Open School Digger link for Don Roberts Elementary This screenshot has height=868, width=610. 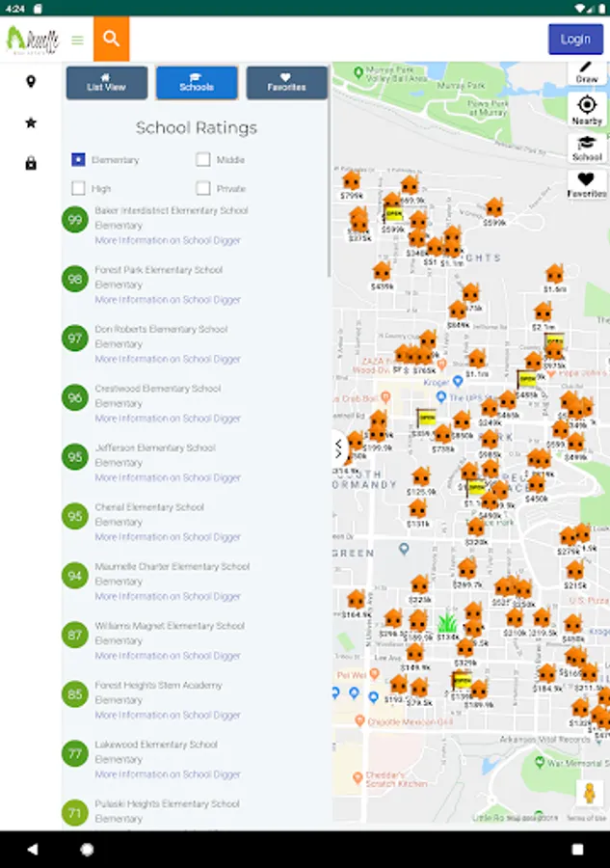point(168,359)
